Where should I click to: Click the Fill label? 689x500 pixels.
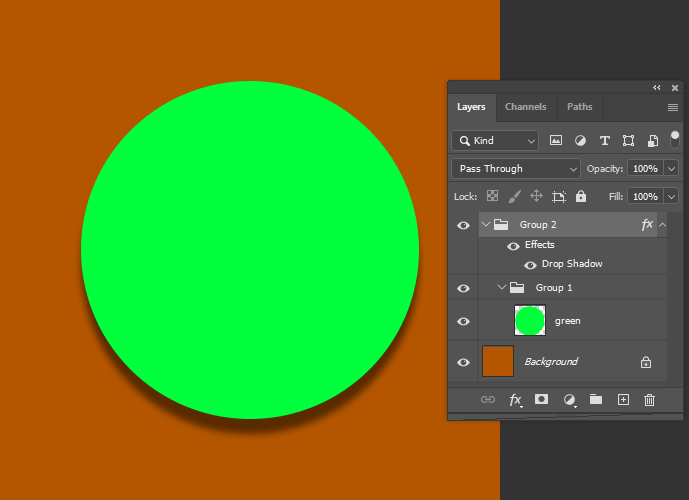[x=616, y=197]
